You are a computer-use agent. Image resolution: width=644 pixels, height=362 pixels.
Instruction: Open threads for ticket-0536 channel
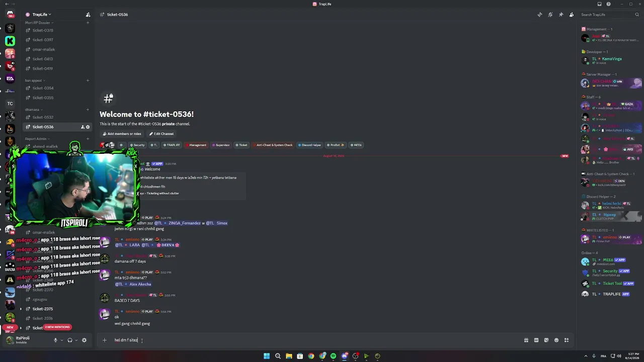[x=540, y=15]
